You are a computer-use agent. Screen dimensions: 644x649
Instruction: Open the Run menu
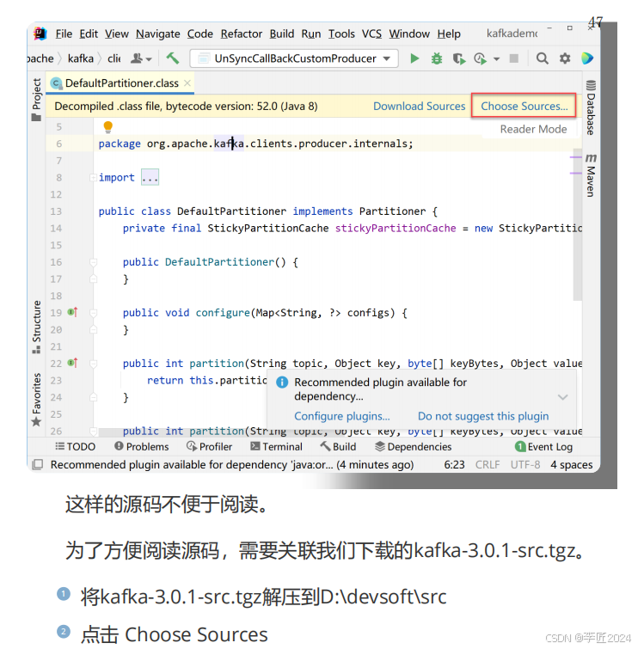[x=311, y=34]
